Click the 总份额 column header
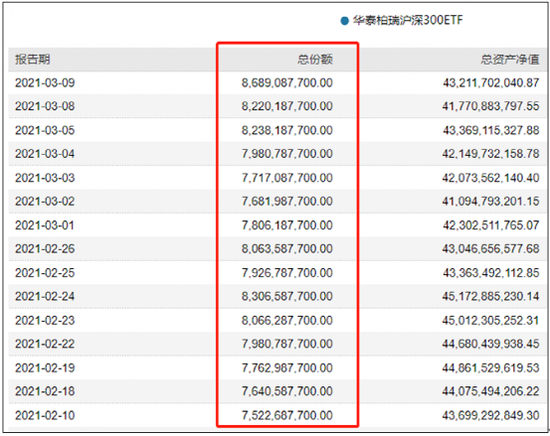This screenshot has height=436, width=550. (315, 59)
